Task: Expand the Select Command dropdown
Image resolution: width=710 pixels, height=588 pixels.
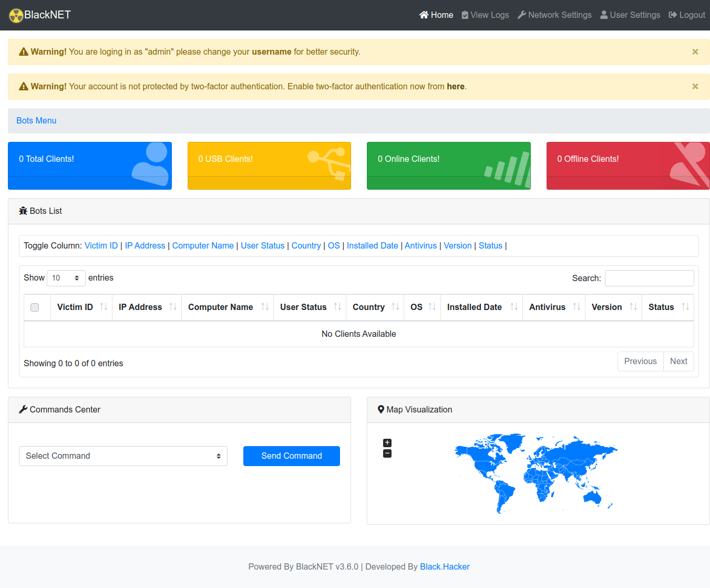Action: [x=123, y=456]
